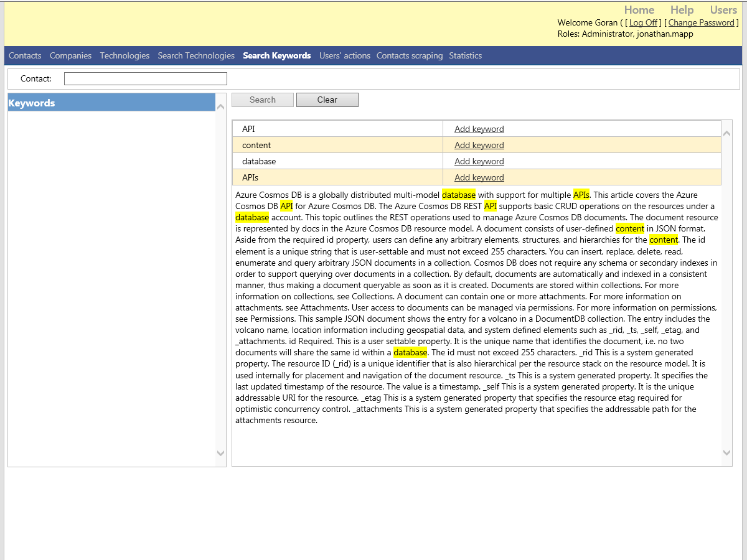Go to the Users page
The width and height of the screenshot is (747, 560).
tap(723, 10)
